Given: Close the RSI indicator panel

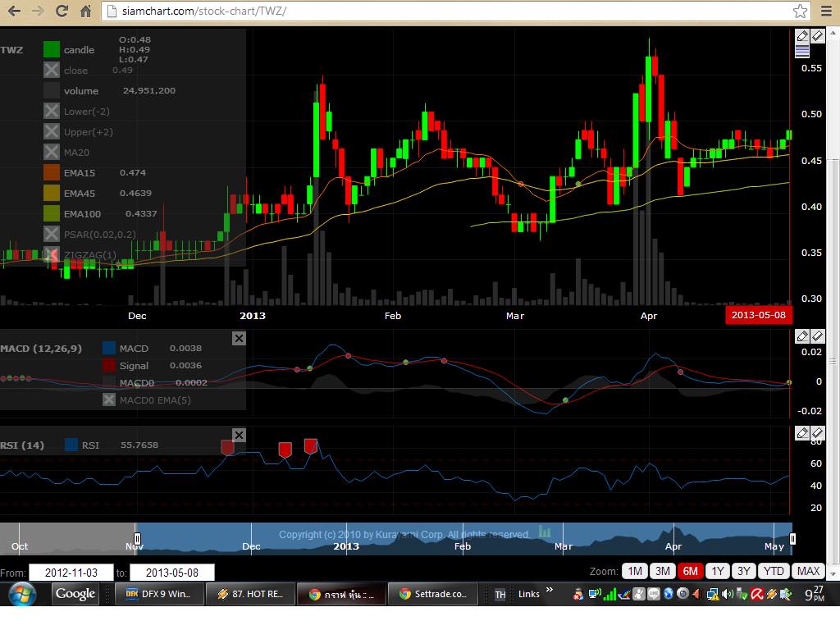Looking at the screenshot, I should click(x=239, y=435).
